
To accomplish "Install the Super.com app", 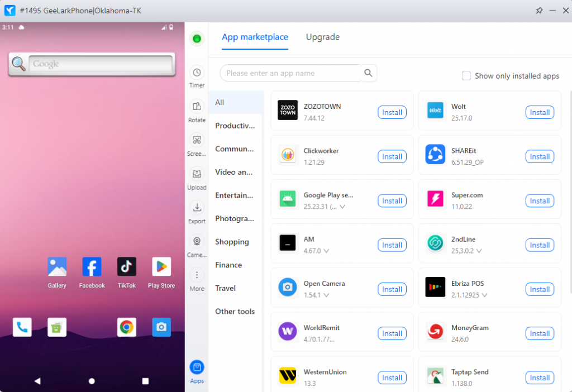I will (540, 201).
